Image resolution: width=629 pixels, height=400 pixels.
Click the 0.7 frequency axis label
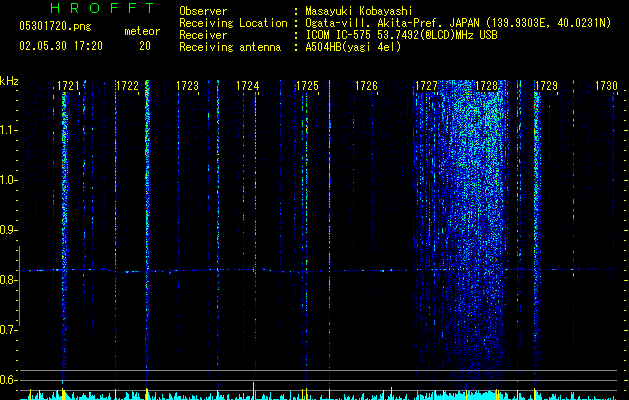pos(8,330)
